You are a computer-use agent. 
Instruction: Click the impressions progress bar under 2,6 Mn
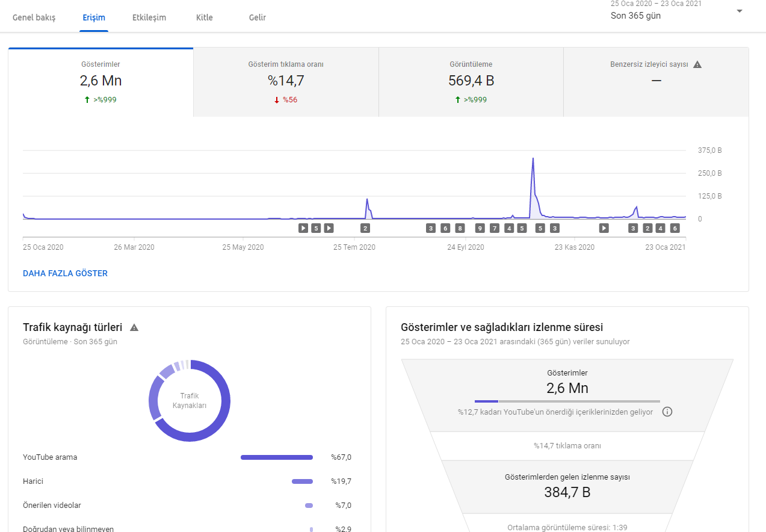click(x=567, y=401)
